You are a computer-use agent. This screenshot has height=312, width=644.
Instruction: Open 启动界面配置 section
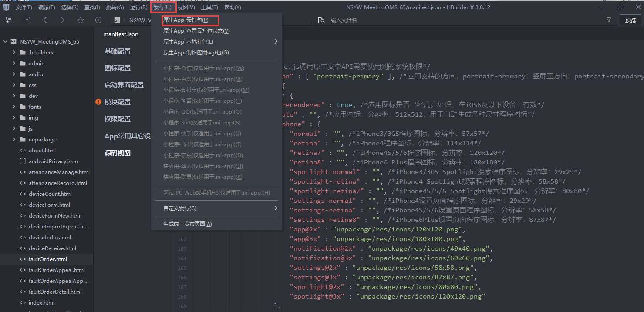click(124, 85)
